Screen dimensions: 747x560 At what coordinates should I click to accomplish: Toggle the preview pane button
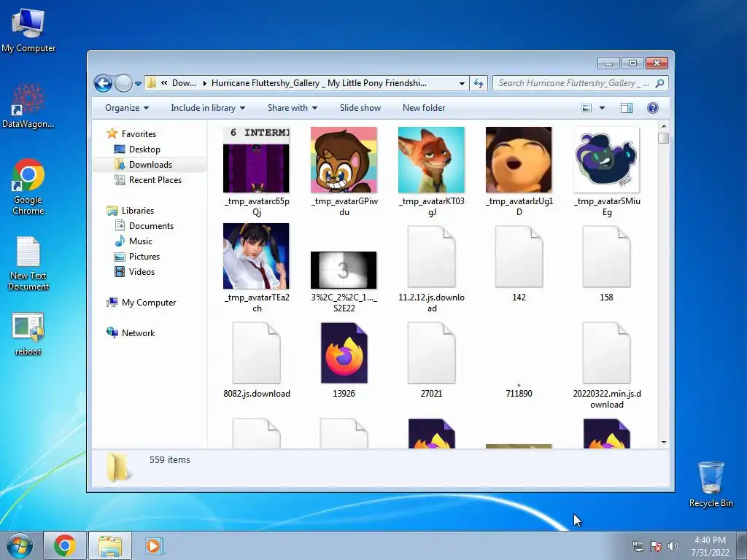coord(627,108)
